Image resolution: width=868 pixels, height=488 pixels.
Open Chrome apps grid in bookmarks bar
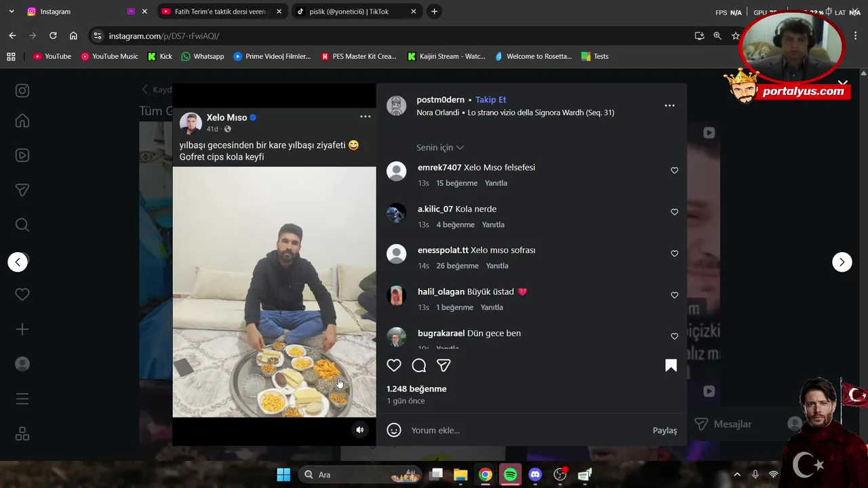tap(11, 56)
